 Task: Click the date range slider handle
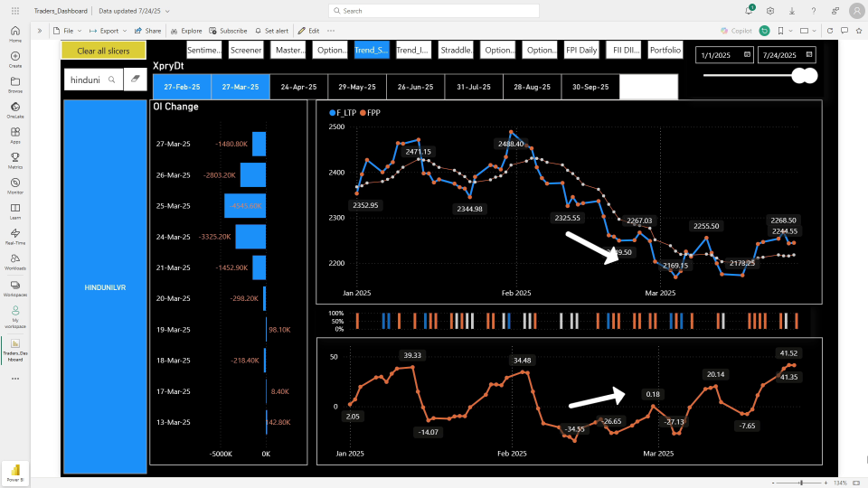pos(805,76)
